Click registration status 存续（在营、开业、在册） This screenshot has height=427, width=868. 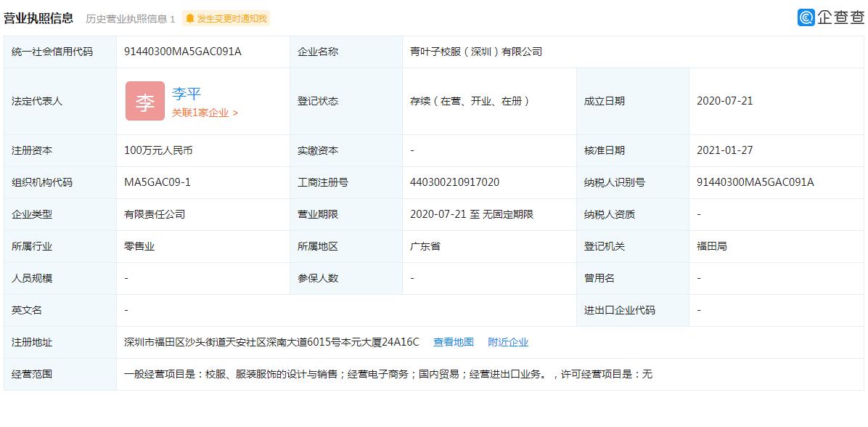(470, 102)
